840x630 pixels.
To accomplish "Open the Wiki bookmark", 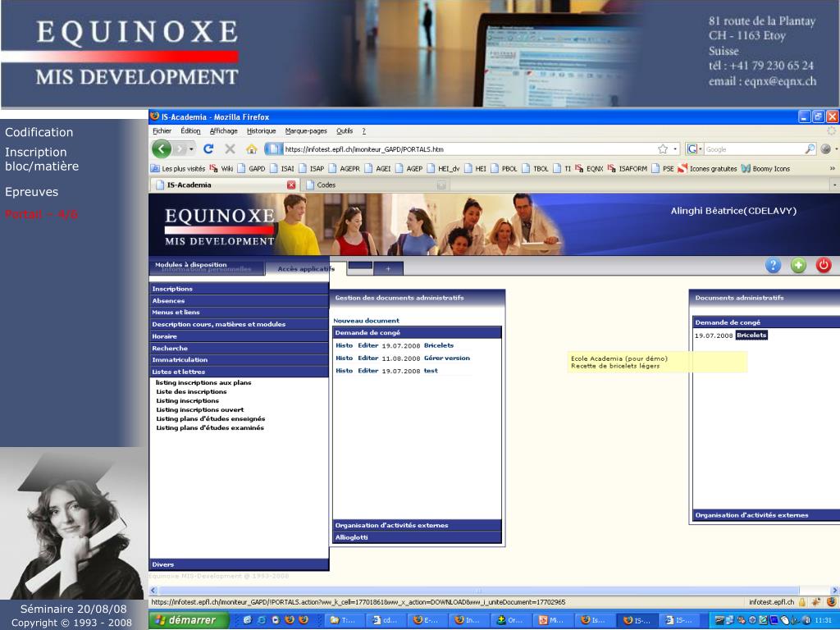I will pos(221,168).
